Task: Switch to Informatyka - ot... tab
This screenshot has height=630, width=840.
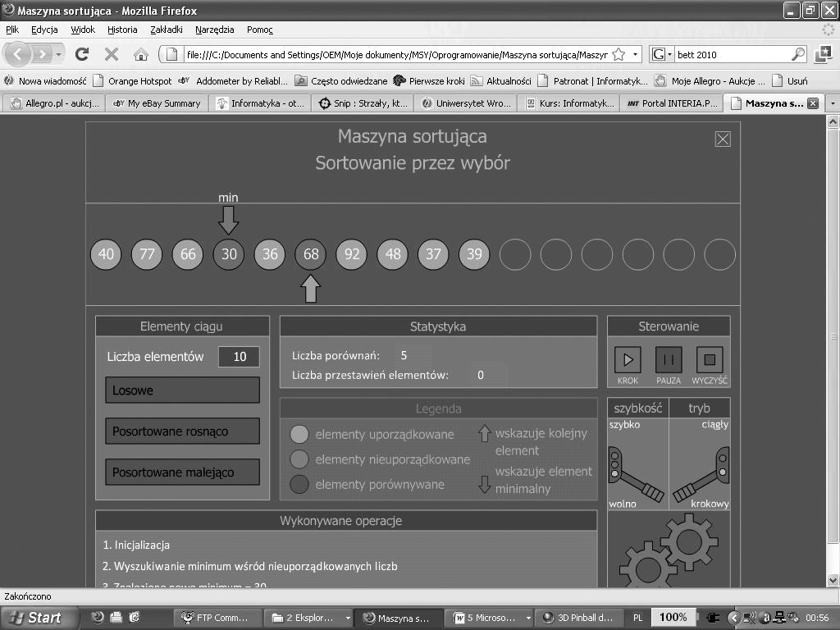Action: click(x=260, y=103)
